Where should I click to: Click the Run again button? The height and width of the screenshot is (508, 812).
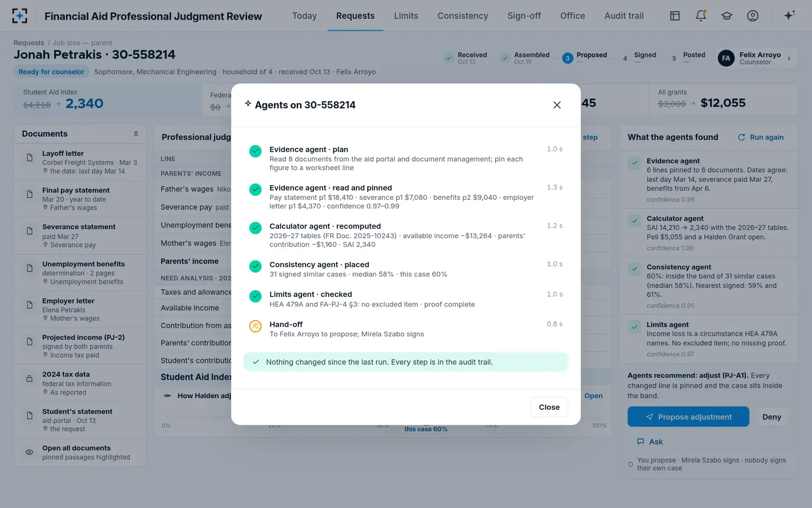761,137
